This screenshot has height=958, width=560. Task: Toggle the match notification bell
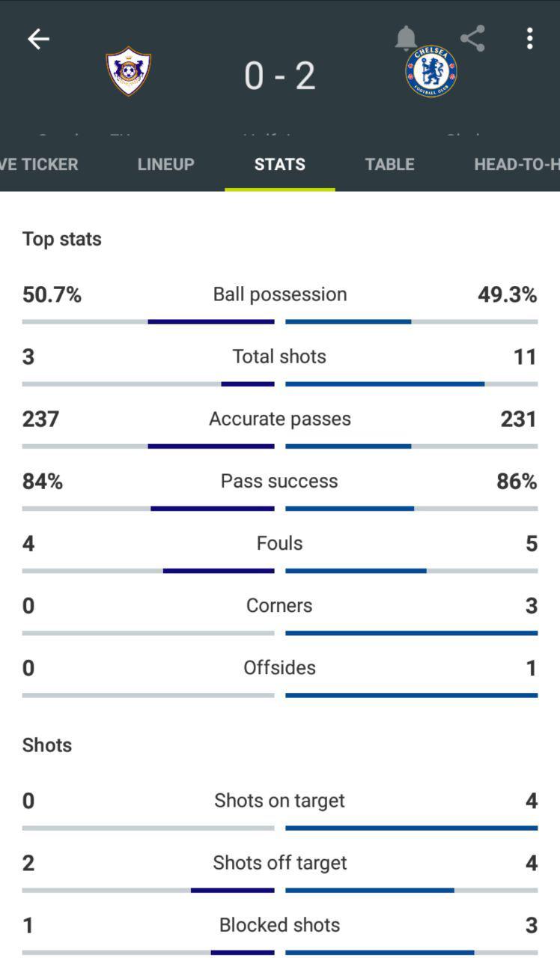406,38
